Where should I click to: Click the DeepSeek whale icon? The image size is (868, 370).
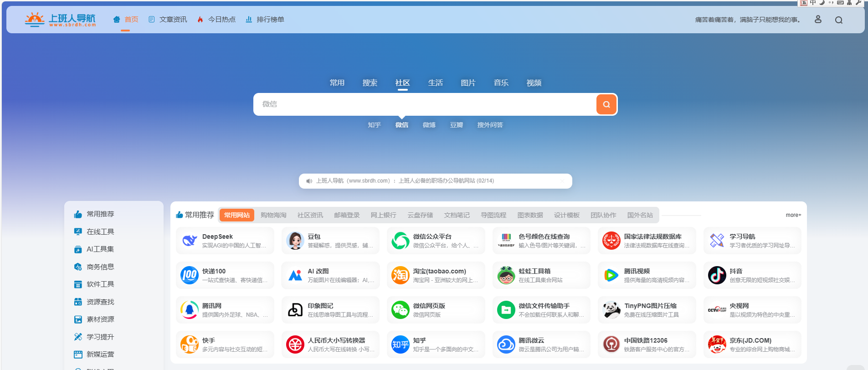190,241
